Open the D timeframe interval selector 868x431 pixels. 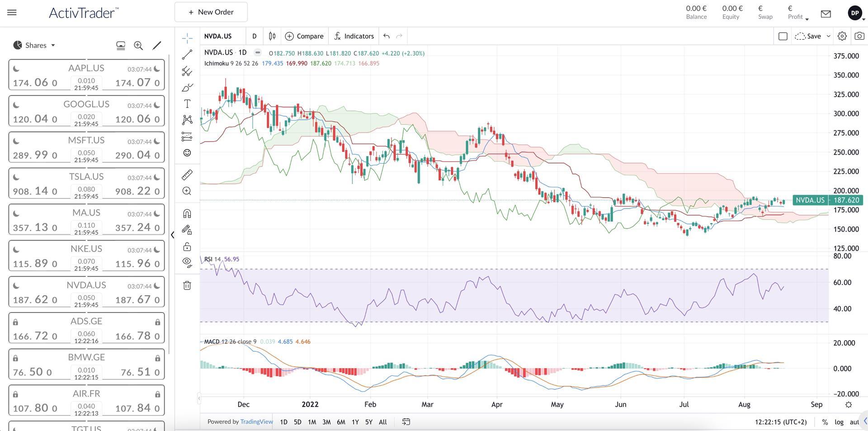255,36
